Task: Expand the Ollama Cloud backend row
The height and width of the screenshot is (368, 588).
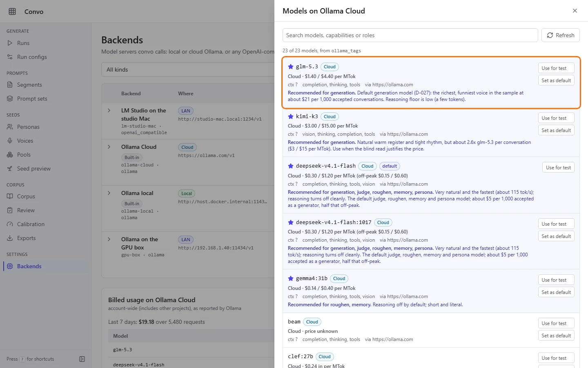Action: click(109, 147)
